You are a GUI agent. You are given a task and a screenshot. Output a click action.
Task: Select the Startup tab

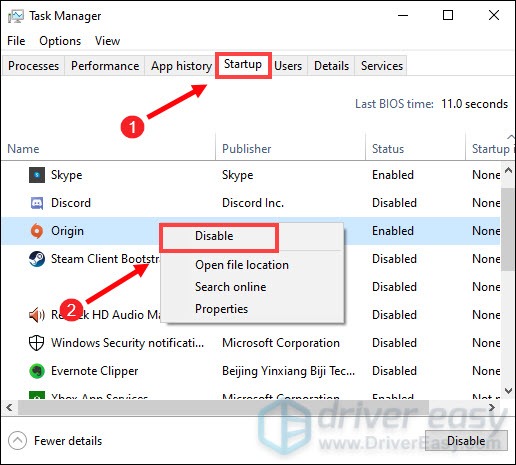coord(243,64)
